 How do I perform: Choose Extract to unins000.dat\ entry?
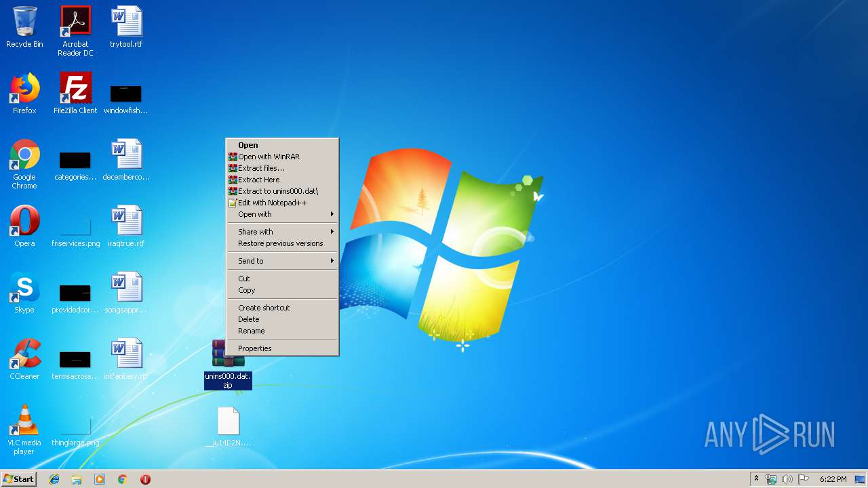coord(282,191)
